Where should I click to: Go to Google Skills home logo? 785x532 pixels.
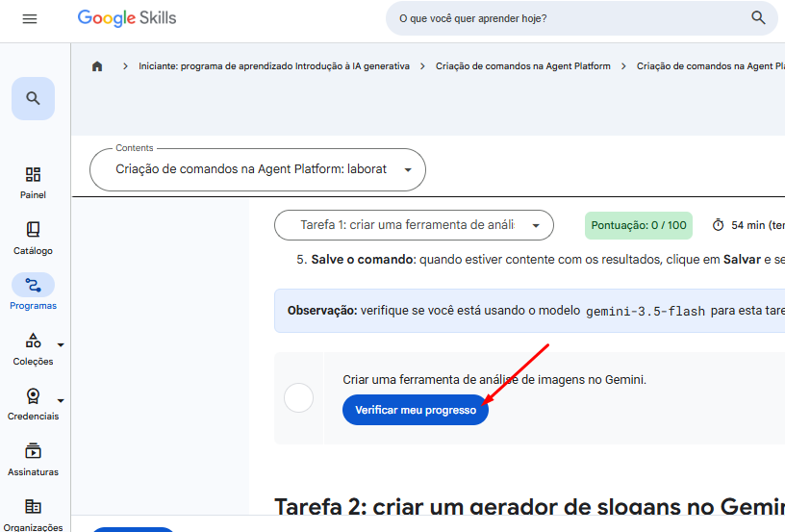coord(127,18)
